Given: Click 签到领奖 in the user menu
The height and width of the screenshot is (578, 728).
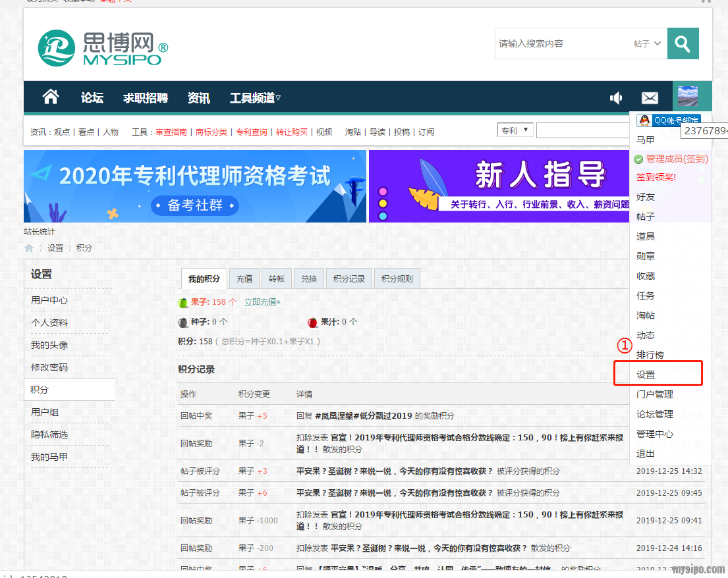Looking at the screenshot, I should (656, 177).
